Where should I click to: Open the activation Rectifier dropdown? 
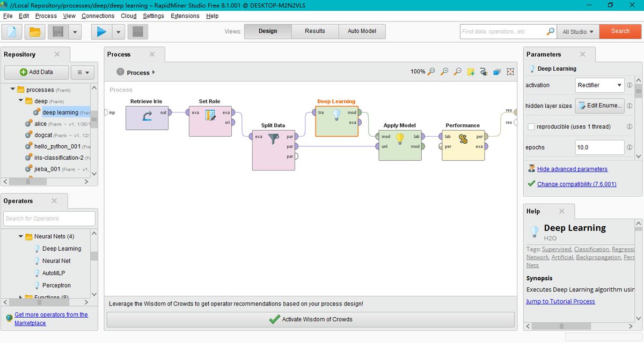point(599,85)
